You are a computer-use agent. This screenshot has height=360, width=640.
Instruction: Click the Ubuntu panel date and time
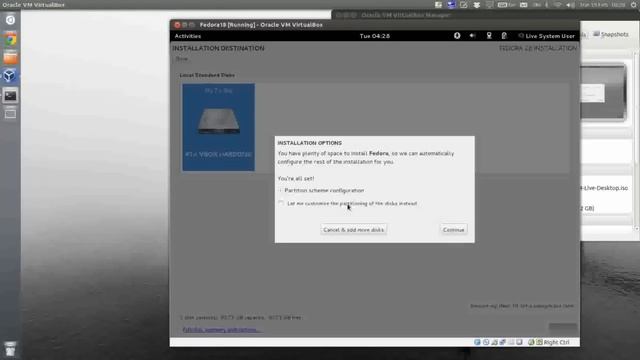pos(602,5)
